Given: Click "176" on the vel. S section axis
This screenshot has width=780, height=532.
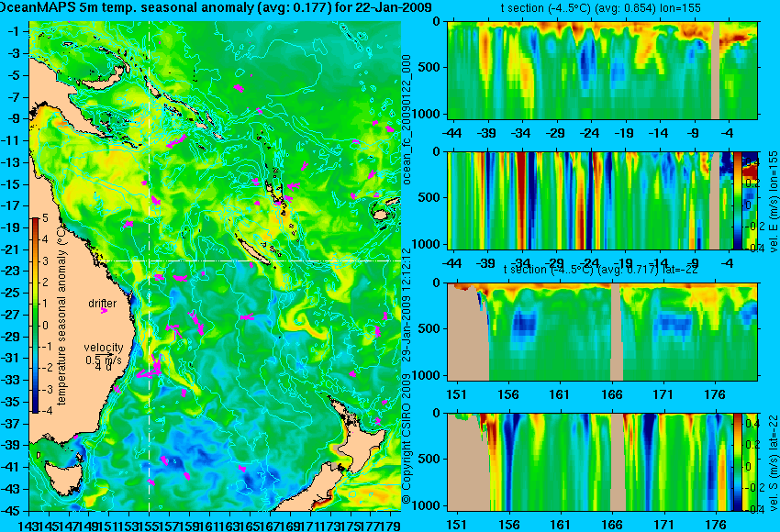Looking at the screenshot, I should pyautogui.click(x=716, y=525).
